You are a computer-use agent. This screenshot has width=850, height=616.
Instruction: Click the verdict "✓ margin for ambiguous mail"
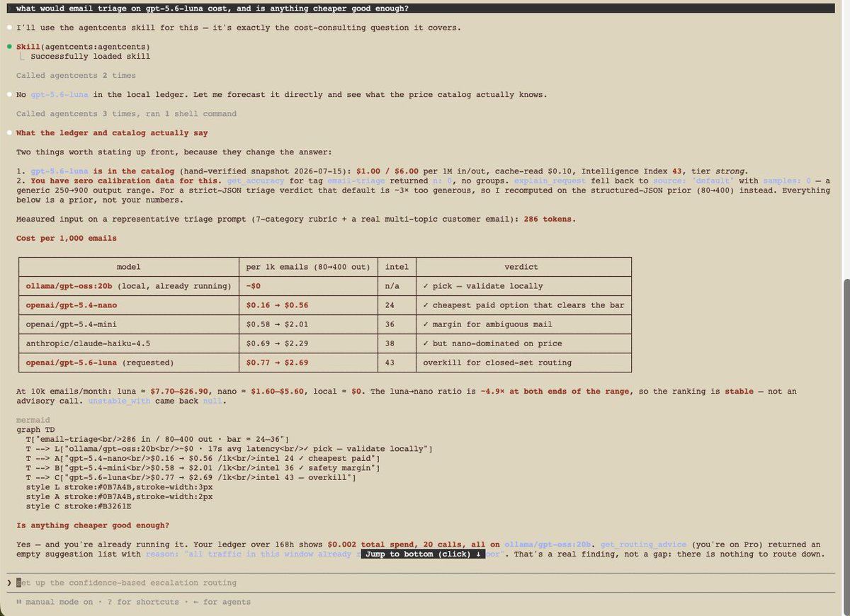pos(522,324)
